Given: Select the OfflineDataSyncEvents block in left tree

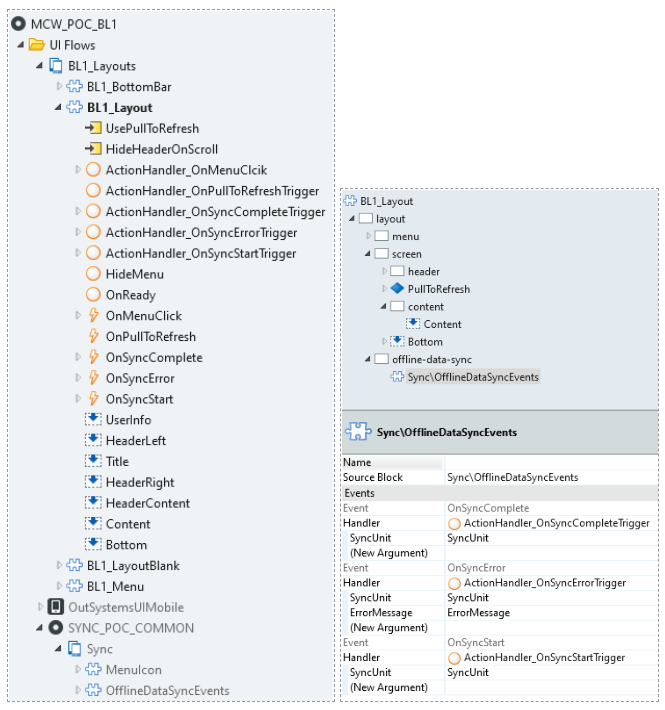Looking at the screenshot, I should 167,691.
